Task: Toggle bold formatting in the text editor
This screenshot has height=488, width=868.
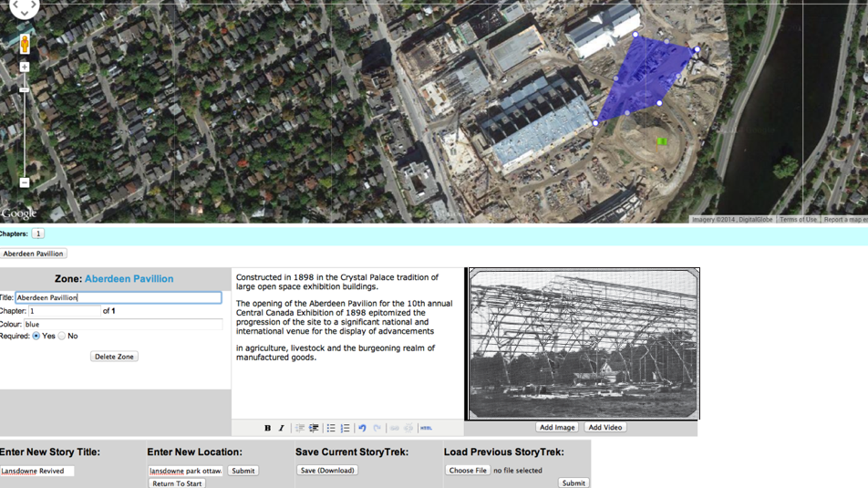Action: (x=267, y=428)
